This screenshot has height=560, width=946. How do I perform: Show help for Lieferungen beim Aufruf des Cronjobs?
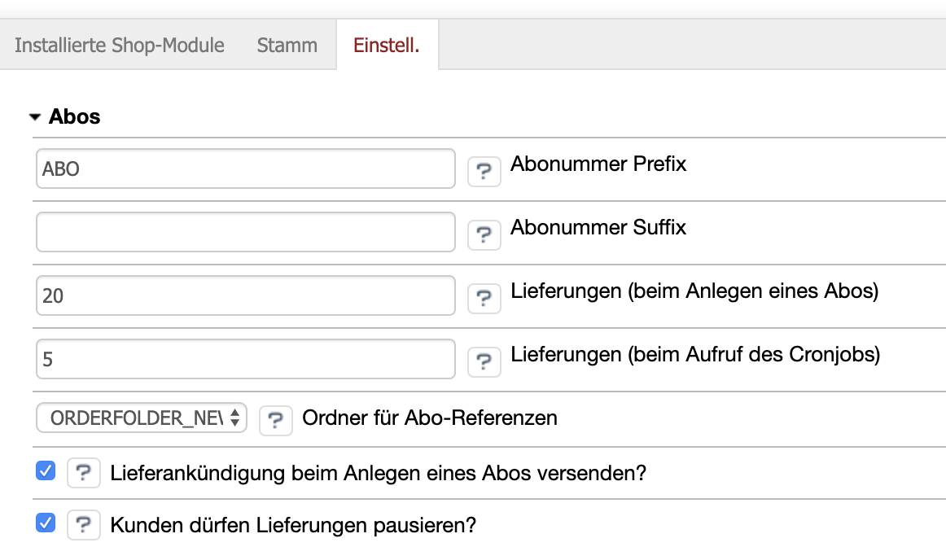pyautogui.click(x=484, y=361)
